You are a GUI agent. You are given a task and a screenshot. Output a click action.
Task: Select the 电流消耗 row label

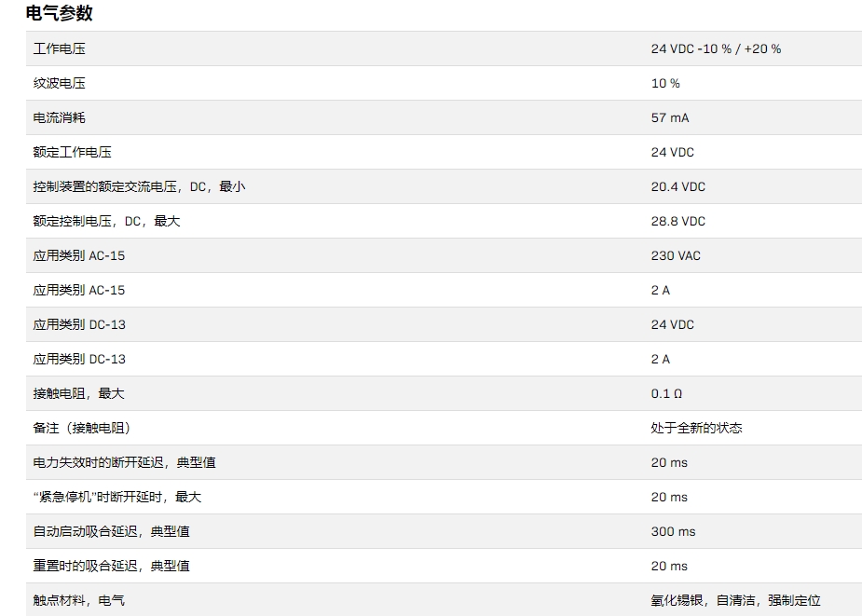click(x=60, y=117)
